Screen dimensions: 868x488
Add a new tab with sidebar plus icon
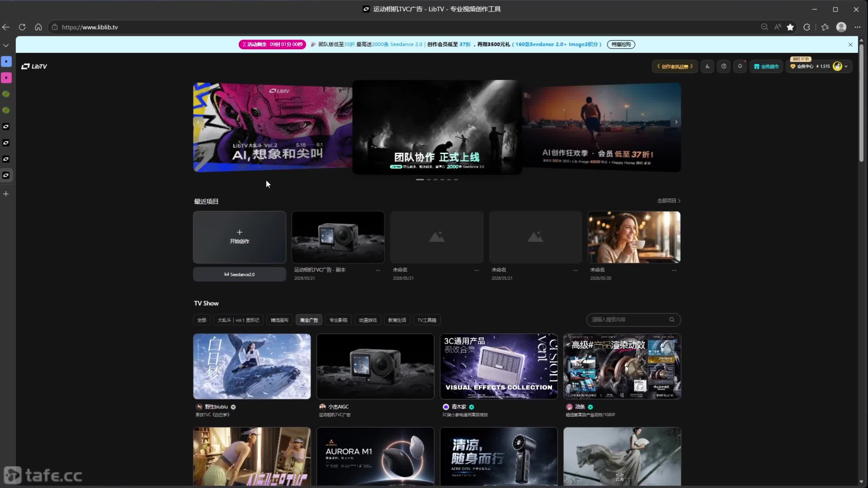(6, 194)
